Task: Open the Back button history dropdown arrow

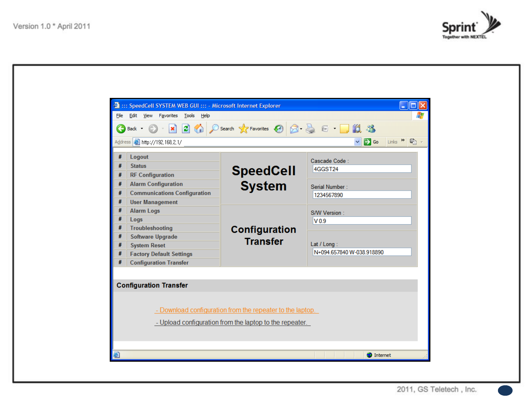Action: 142,129
